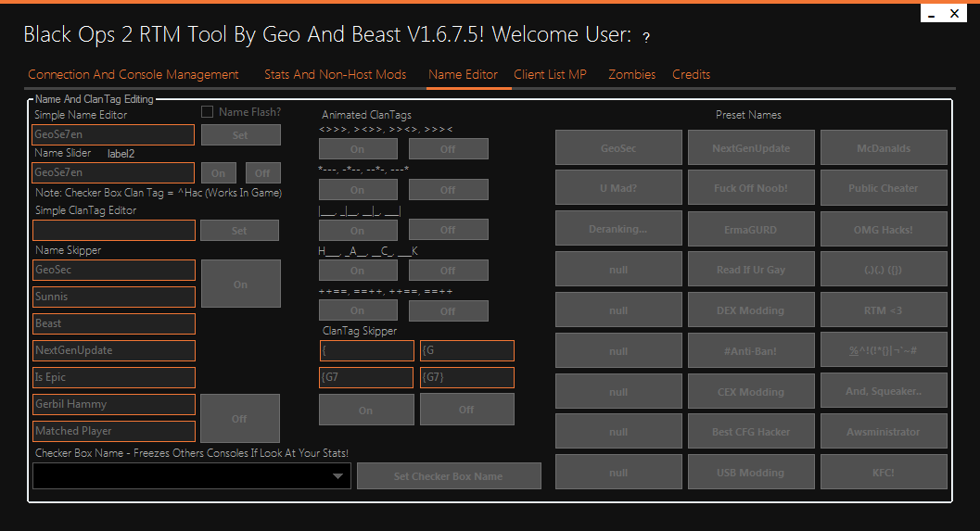Turn On the Name Slider
Screen dimensions: 980x531
click(x=218, y=173)
